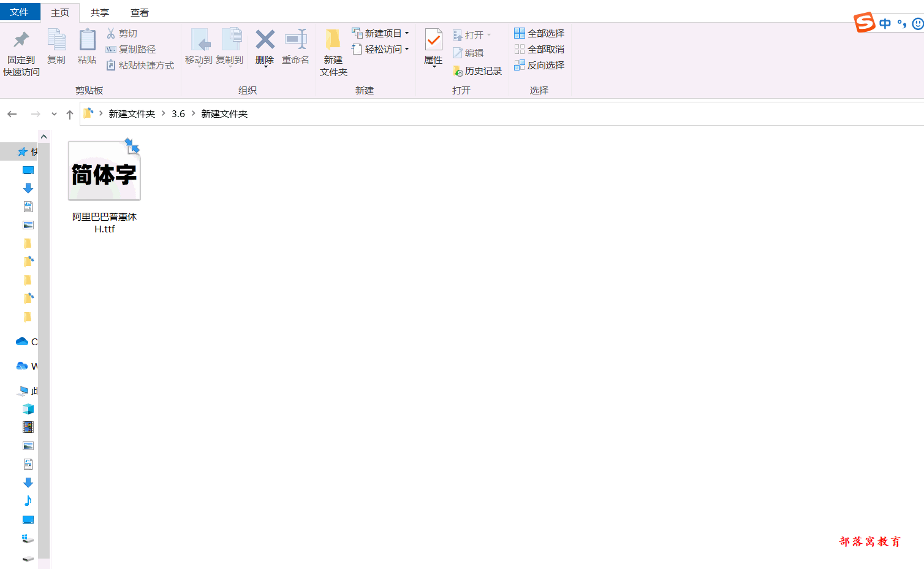The image size is (924, 569).
Task: Click 编辑 (Edit) in the ribbon
Action: point(468,53)
